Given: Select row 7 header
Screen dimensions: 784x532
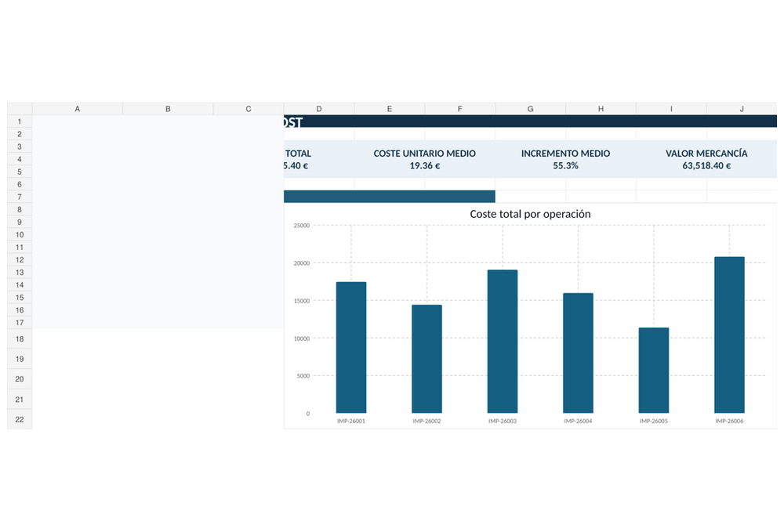Looking at the screenshot, I should (20, 197).
